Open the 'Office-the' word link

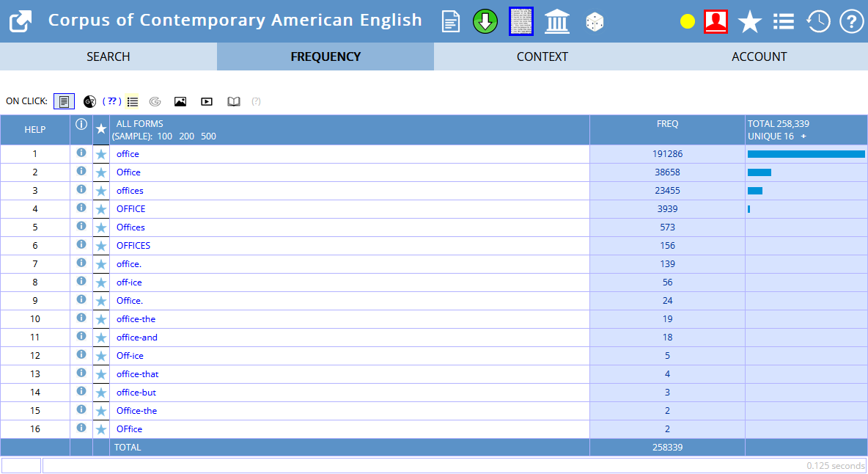(137, 410)
